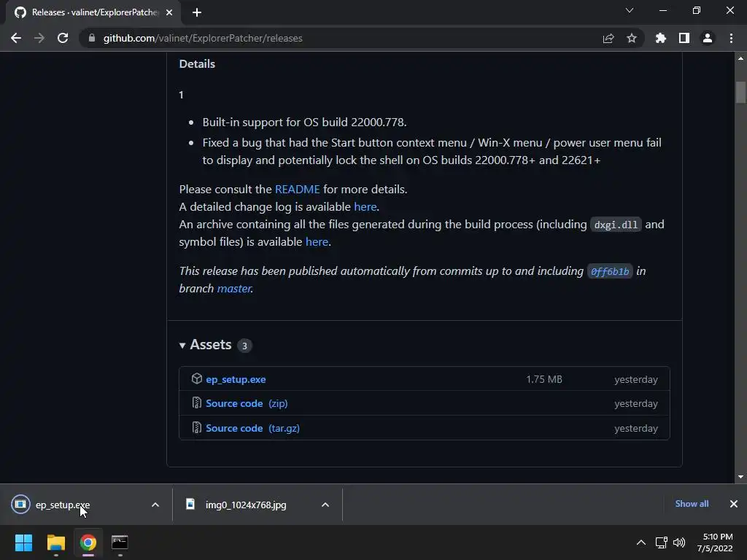Click the package icon beside ep_setup.exe
The width and height of the screenshot is (747, 560).
197,378
